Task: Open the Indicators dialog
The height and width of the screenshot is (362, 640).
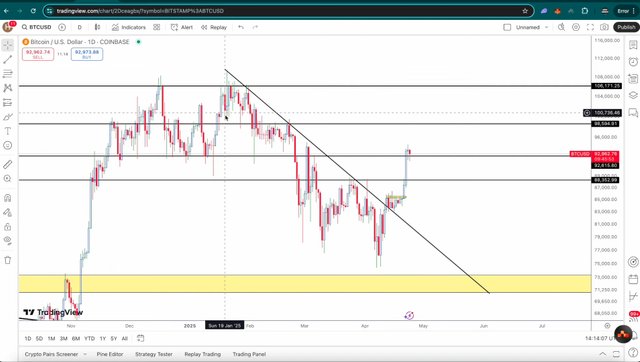Action: coord(129,27)
